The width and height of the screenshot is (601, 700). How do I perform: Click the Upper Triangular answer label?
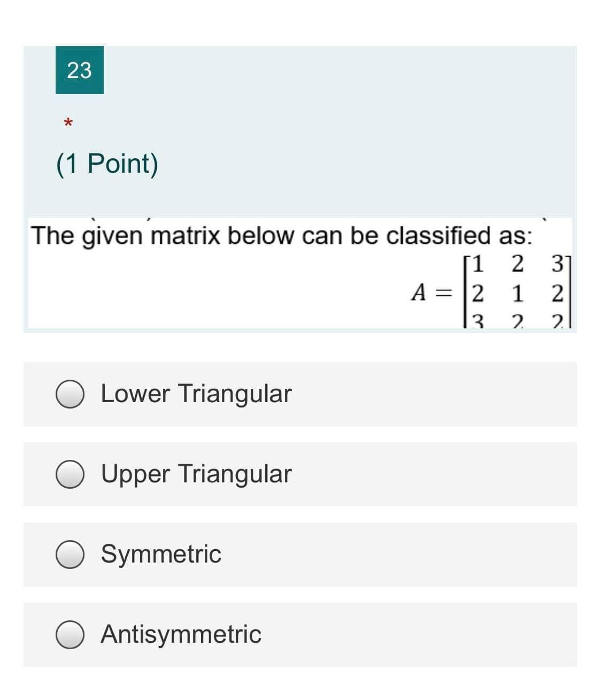[196, 474]
